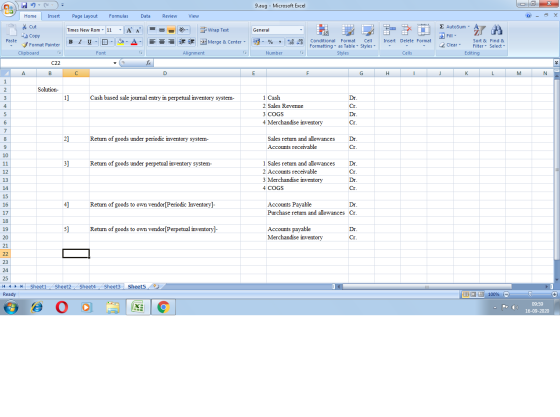This screenshot has height=417, width=560.
Task: Click the Insert Function fx button
Action: click(x=148, y=63)
